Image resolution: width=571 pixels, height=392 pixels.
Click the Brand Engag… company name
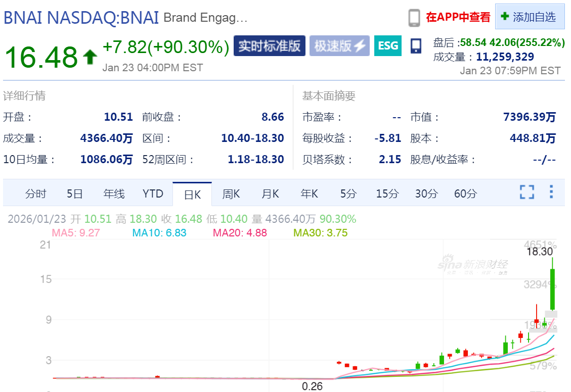[x=205, y=18]
